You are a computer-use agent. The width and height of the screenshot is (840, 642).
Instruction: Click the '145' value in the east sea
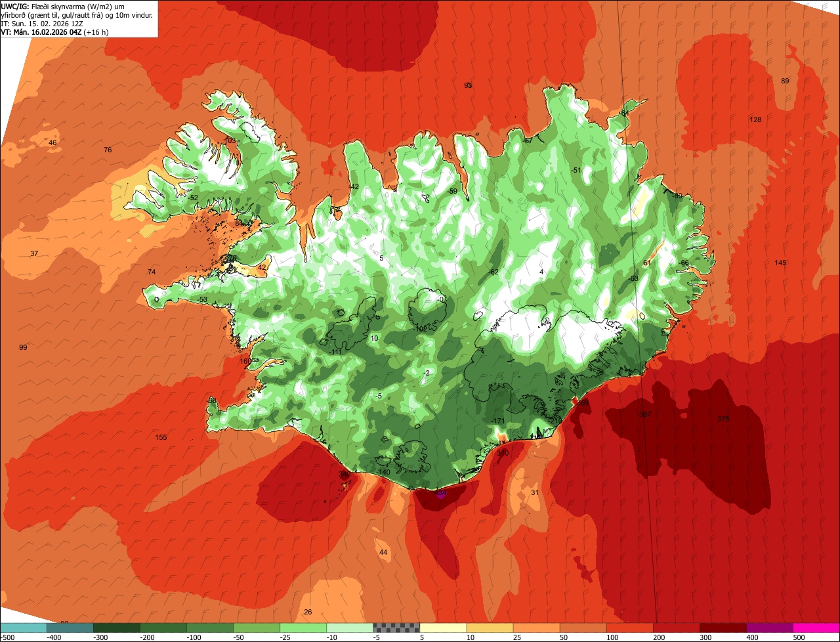pos(780,263)
